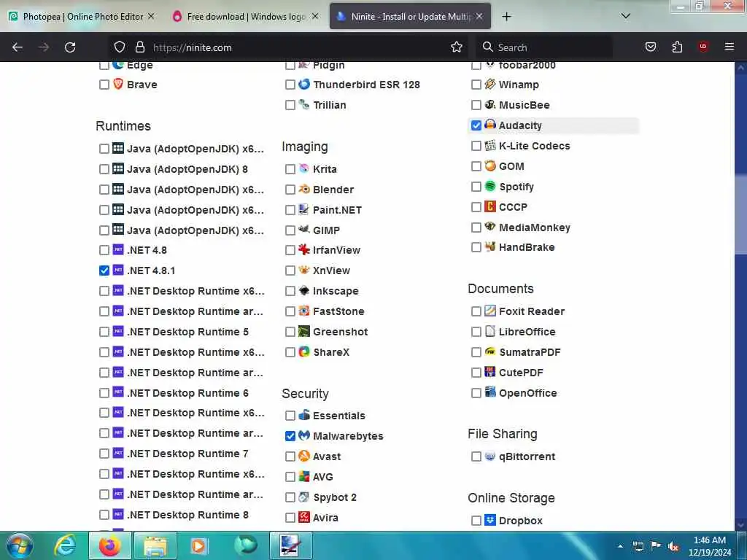Close the Photopea tab
The image size is (747, 560).
[151, 16]
